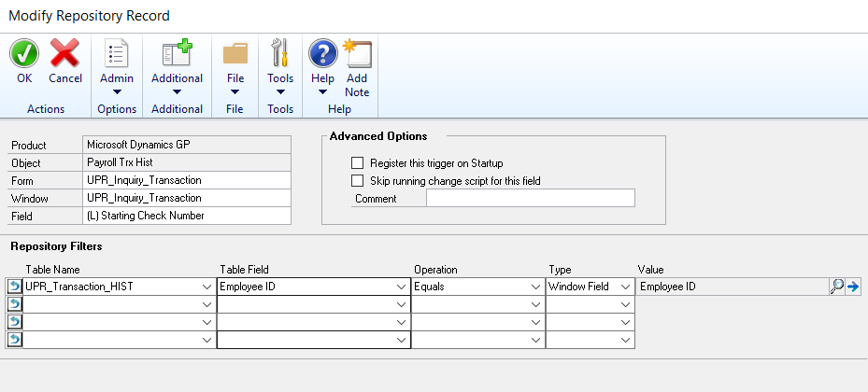This screenshot has height=392, width=868.
Task: Click the Window field UPR_Inquiry_Transaction
Action: [x=187, y=198]
